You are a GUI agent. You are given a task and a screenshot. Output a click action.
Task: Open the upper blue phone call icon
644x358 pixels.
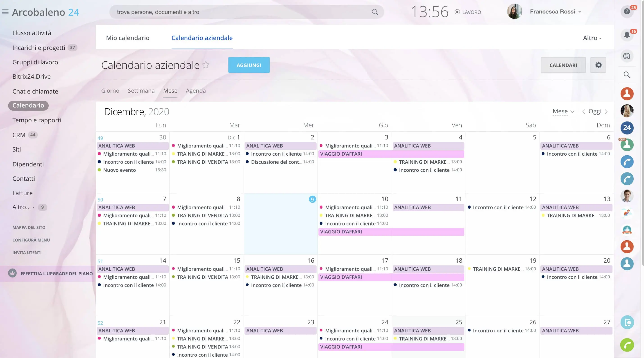[x=627, y=162]
